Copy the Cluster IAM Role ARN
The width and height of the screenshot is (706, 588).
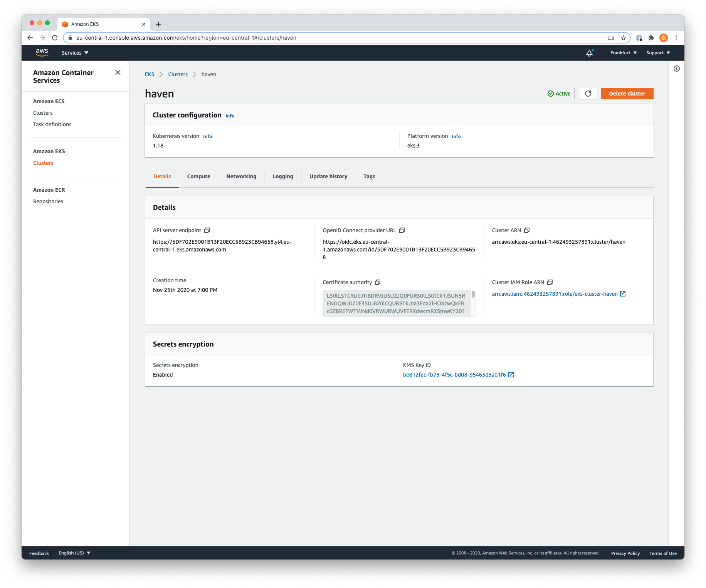click(x=550, y=282)
